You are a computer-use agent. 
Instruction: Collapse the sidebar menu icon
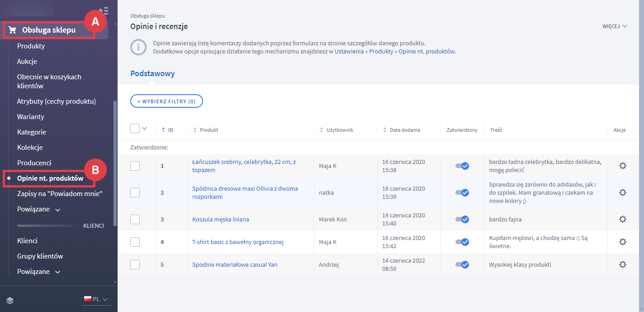tap(104, 10)
